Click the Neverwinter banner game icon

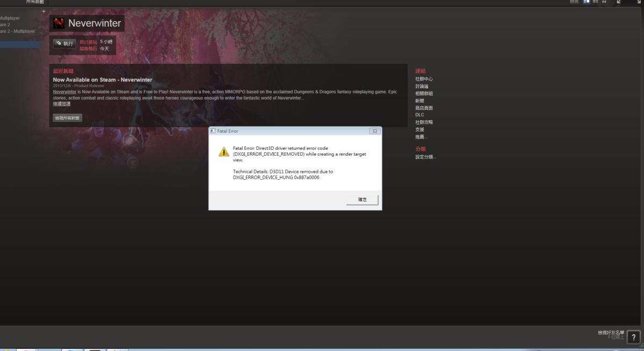(x=58, y=23)
